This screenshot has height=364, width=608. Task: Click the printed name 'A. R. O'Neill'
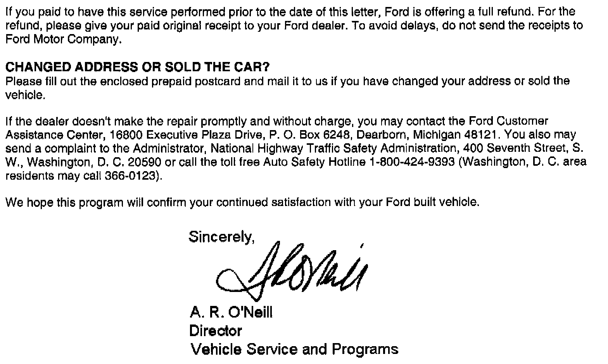click(x=231, y=312)
